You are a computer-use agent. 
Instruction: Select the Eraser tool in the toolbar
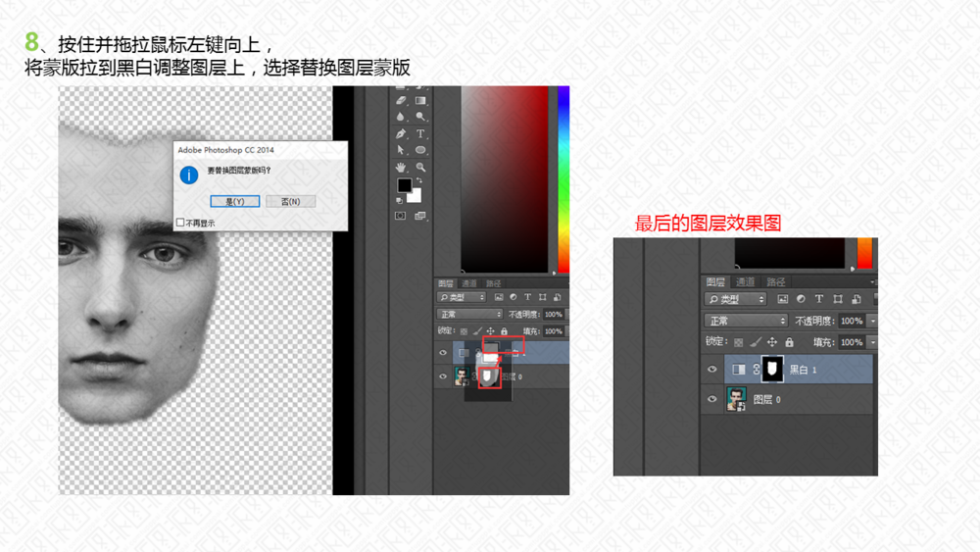(401, 101)
